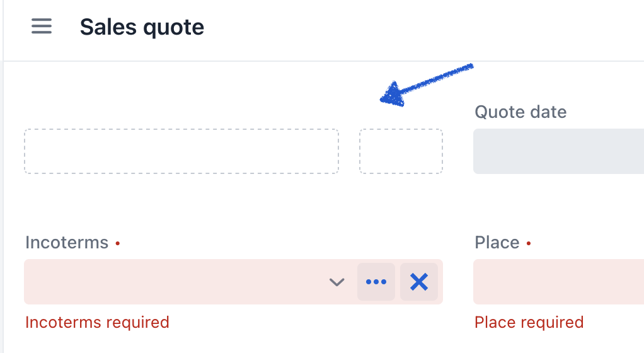
Task: Click the empty header bar right of title
Action: [423, 28]
